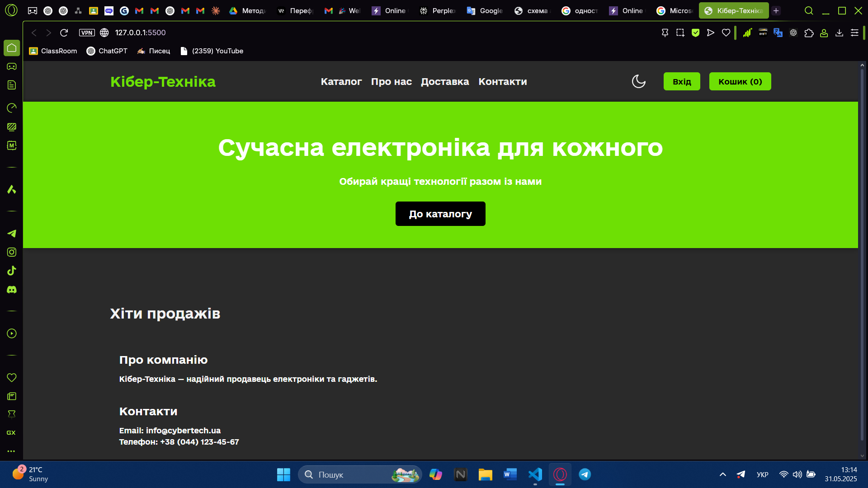Click the address bar showing 127.0.0.1:5500
The width and height of the screenshot is (868, 488).
140,33
